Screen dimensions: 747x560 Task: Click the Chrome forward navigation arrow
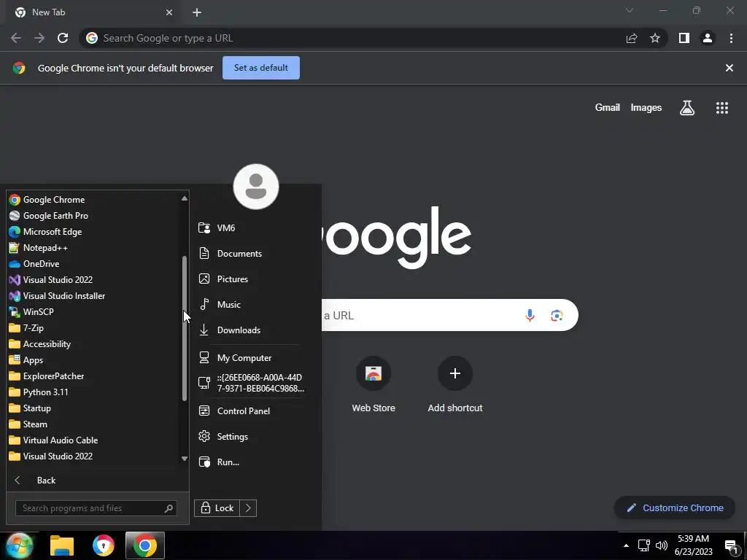tap(39, 38)
